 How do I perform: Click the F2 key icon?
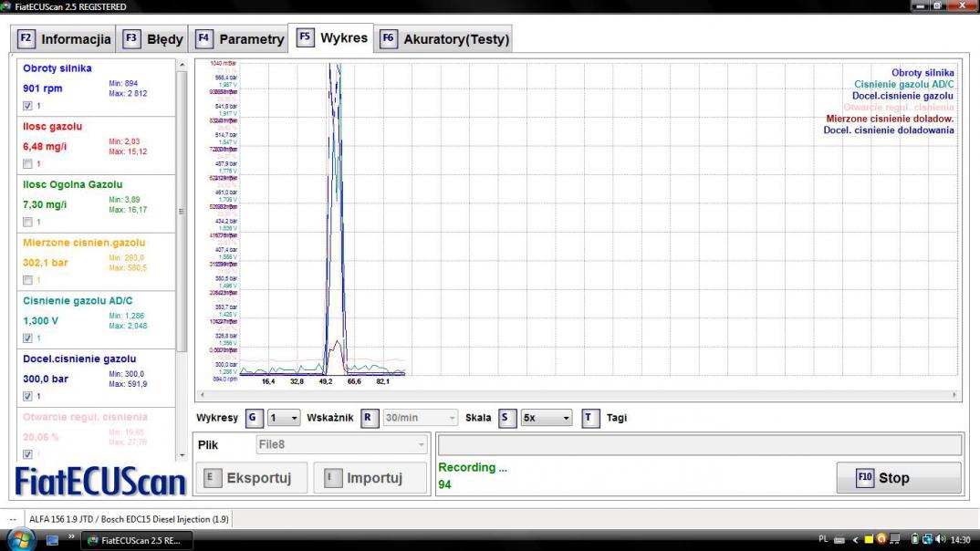point(26,38)
